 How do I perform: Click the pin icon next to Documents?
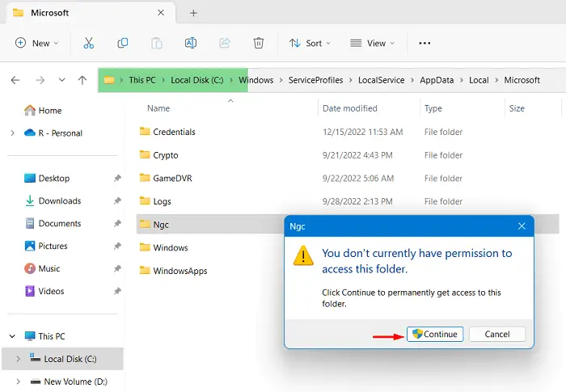coord(117,223)
